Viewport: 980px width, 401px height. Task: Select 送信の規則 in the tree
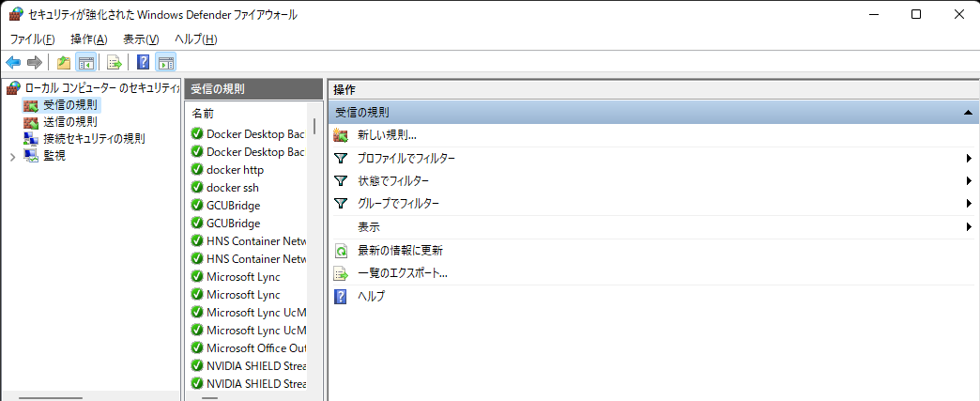coord(69,122)
